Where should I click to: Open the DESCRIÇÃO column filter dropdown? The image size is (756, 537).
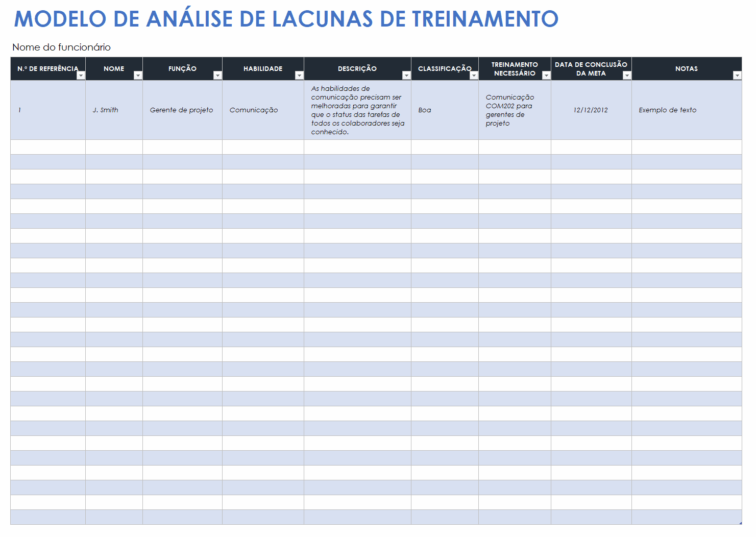point(406,76)
